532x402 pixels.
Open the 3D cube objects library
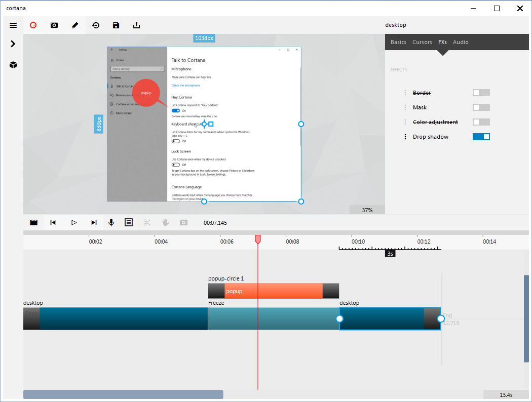tap(13, 65)
